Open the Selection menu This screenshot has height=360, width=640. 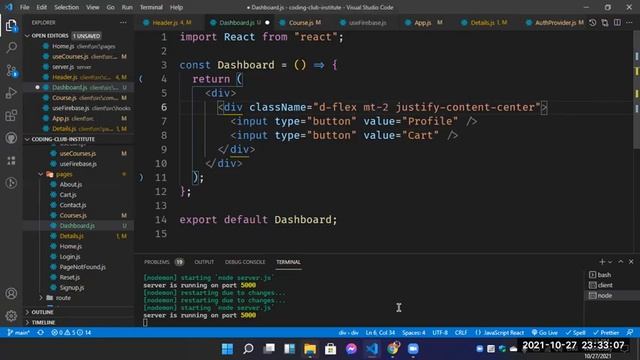(x=66, y=7)
